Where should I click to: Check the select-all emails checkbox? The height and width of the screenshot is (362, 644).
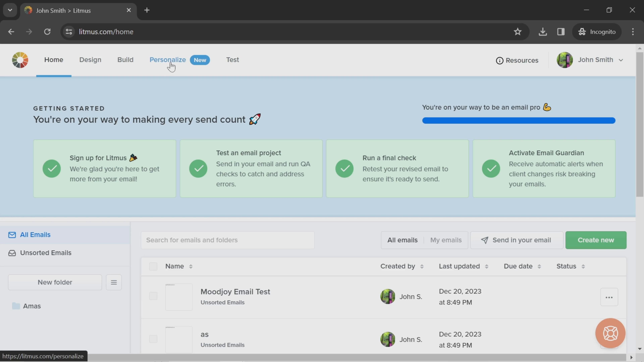point(153,266)
